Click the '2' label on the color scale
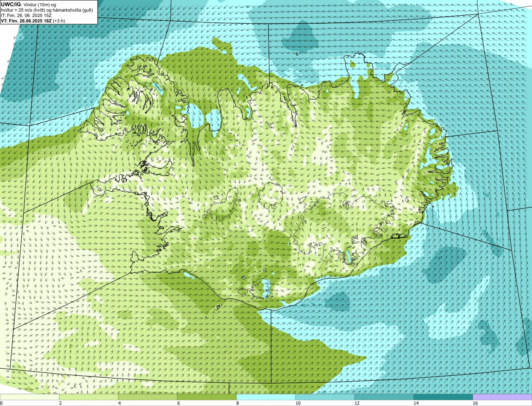Screen dimensions: 532x406 60,403
